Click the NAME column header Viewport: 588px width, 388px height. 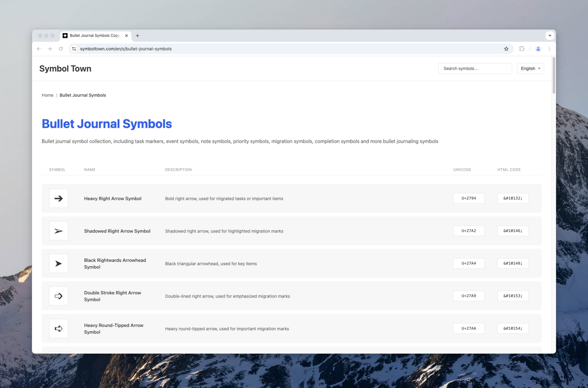point(90,170)
